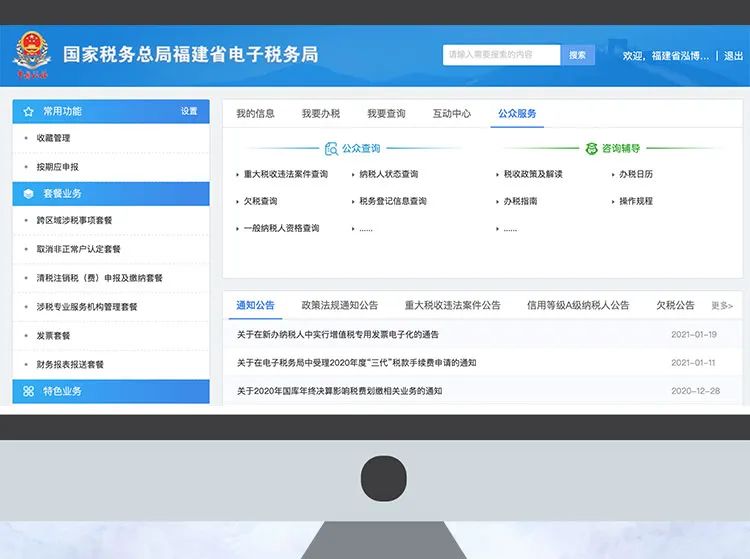
Task: Click the date 2020-12-28
Action: tap(695, 391)
